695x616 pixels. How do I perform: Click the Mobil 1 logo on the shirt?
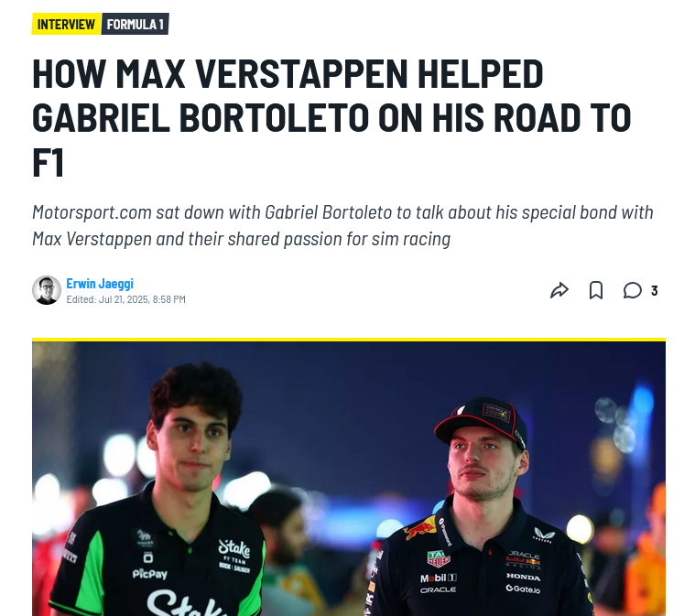pyautogui.click(x=439, y=578)
